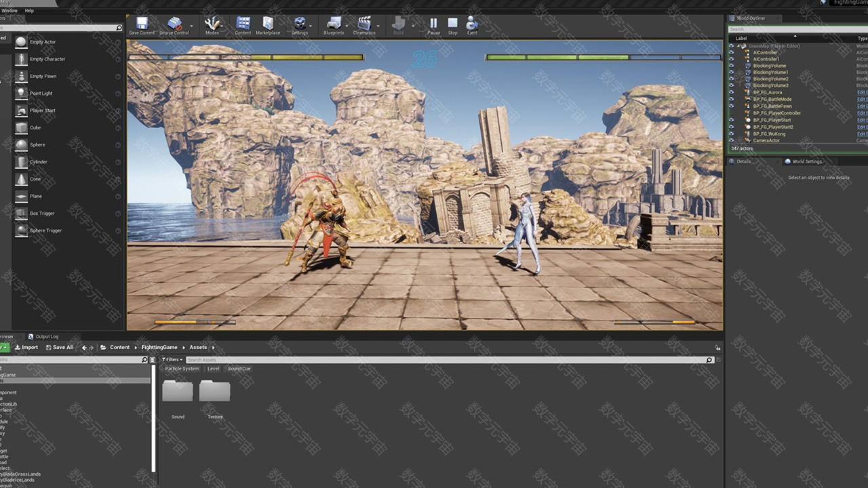This screenshot has height=488, width=868.
Task: Click the Save All button
Action: pyautogui.click(x=59, y=347)
